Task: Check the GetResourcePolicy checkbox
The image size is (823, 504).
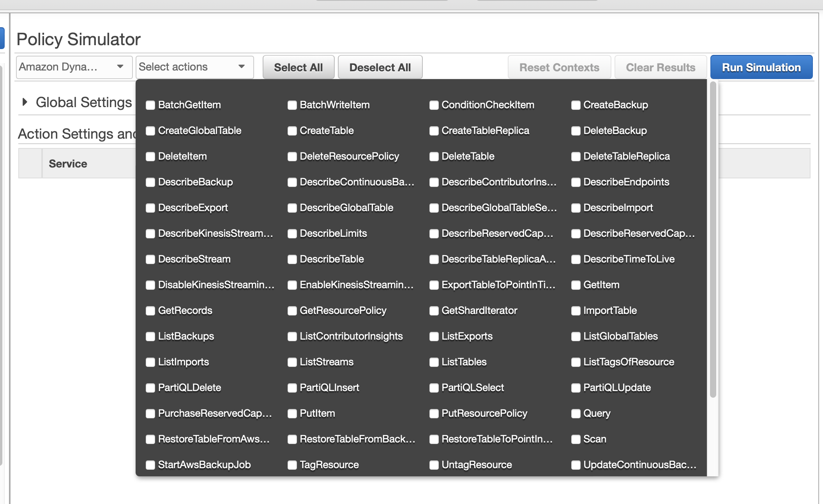Action: click(292, 311)
